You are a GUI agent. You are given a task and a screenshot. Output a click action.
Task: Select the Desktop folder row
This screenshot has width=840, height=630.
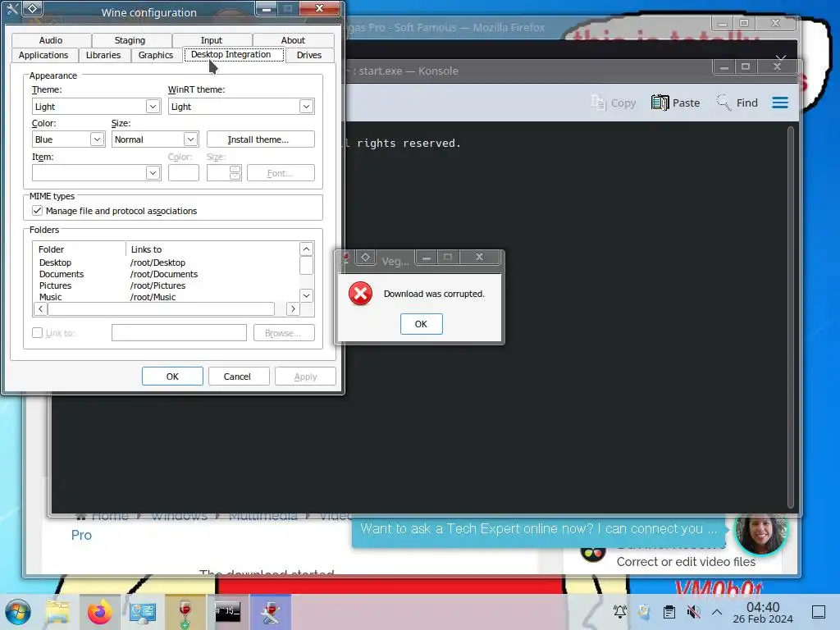pyautogui.click(x=55, y=262)
